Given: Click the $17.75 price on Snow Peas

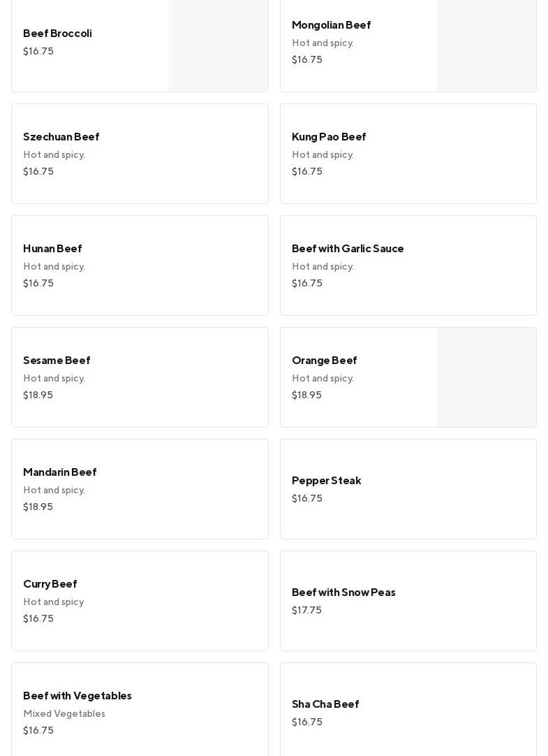Looking at the screenshot, I should coord(306,611).
